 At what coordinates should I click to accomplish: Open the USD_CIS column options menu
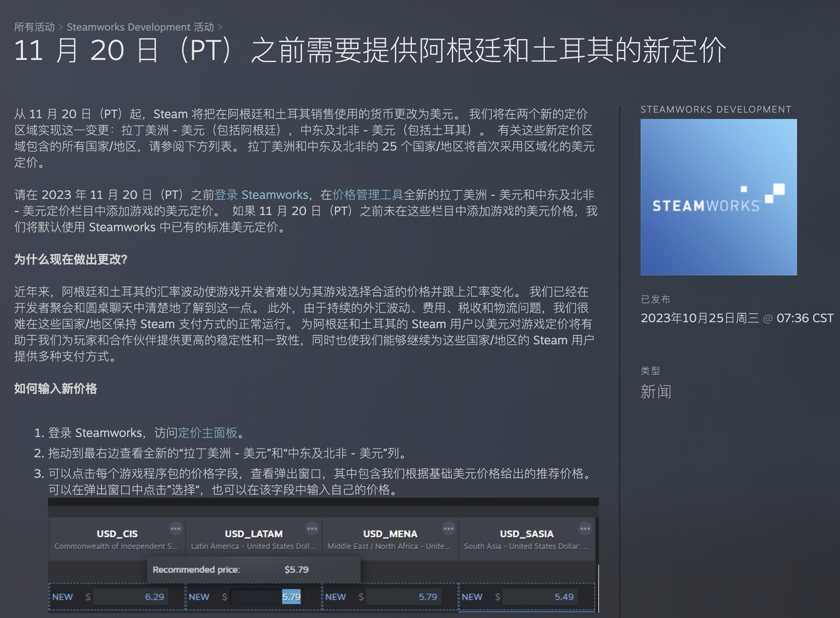tap(176, 528)
